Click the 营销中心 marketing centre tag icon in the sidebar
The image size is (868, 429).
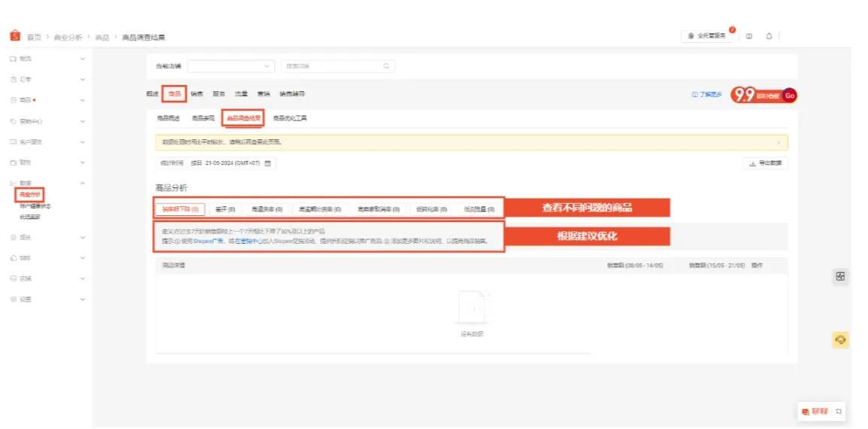[14, 121]
